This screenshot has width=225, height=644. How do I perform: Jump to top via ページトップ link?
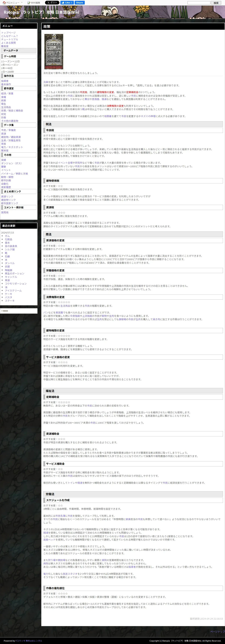coord(217,631)
